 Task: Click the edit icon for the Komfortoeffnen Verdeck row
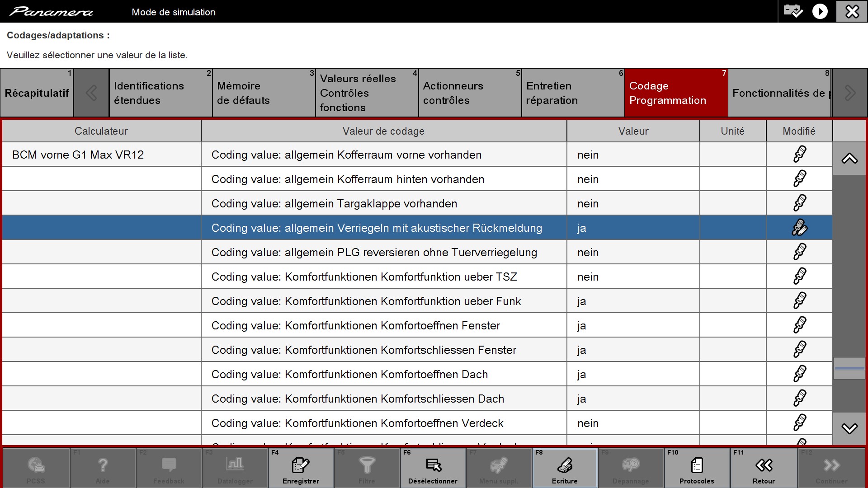[799, 423]
